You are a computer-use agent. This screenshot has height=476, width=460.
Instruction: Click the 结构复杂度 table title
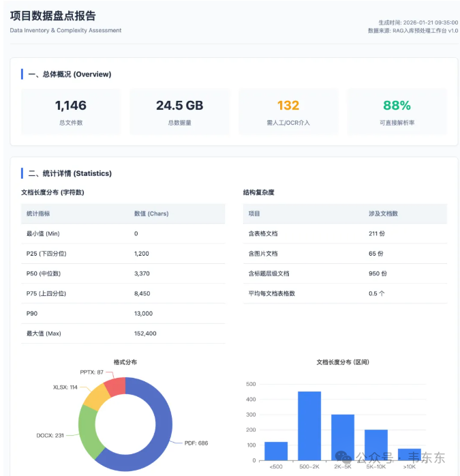258,192
